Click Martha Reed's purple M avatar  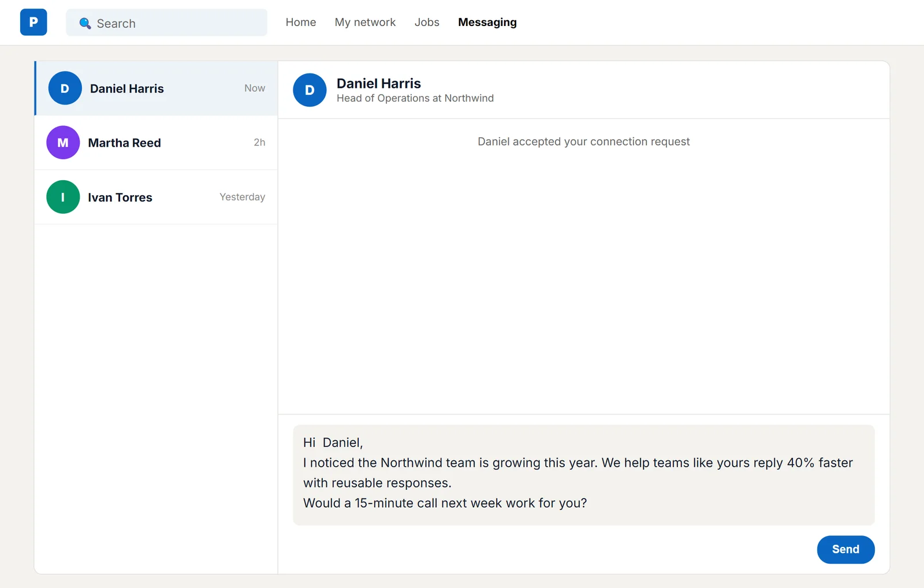point(63,143)
